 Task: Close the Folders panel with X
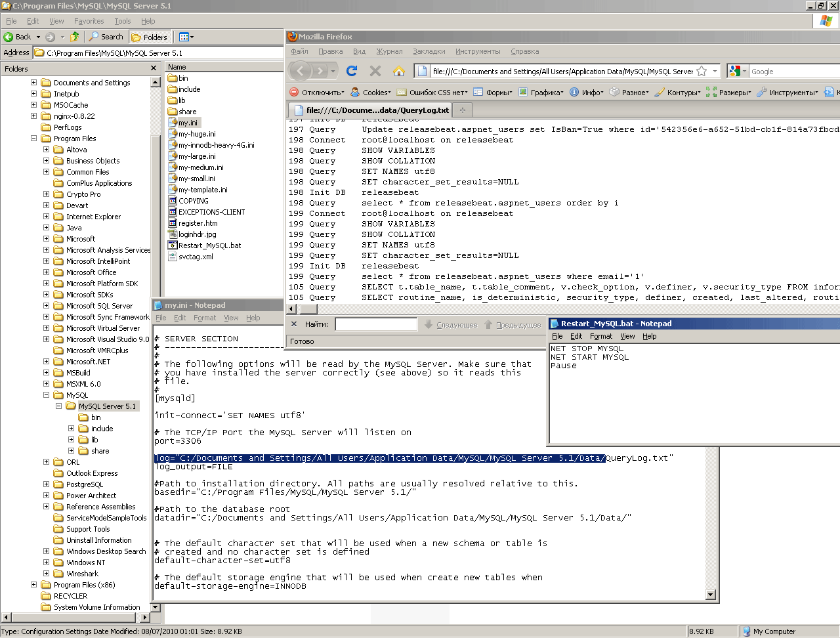[154, 68]
